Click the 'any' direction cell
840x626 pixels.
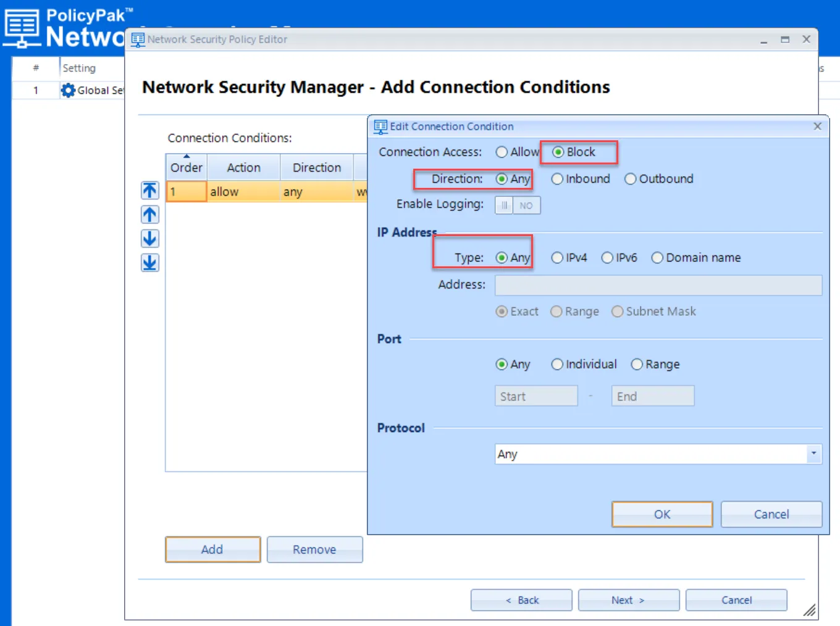(x=317, y=192)
